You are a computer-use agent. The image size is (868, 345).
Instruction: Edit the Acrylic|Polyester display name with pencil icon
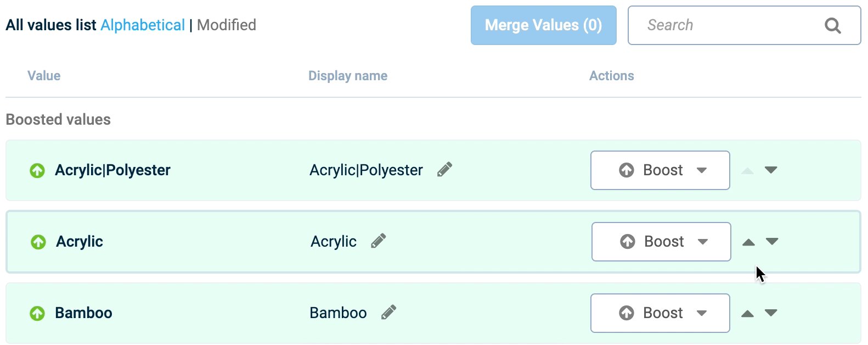(444, 169)
